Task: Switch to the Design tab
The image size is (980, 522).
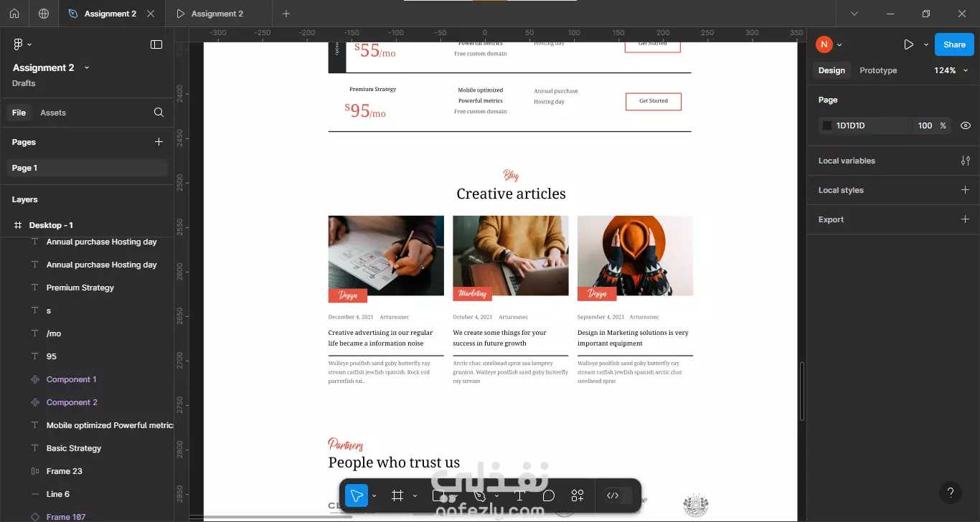Action: tap(831, 70)
